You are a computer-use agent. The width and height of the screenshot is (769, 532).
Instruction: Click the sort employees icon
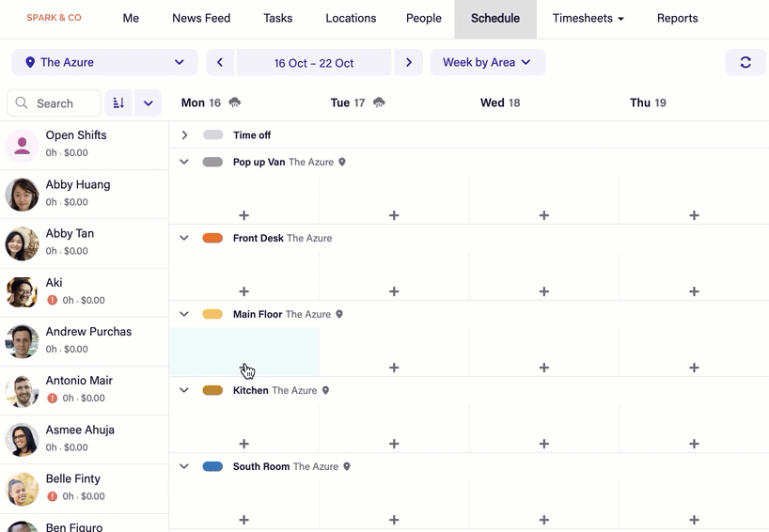(x=118, y=103)
